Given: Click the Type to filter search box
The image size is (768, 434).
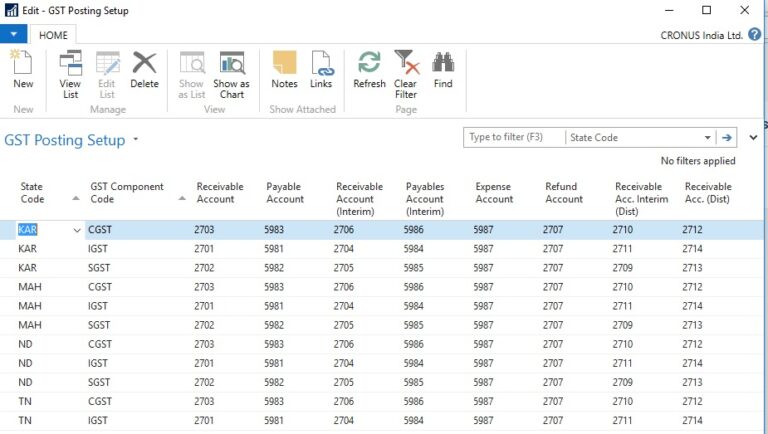Looking at the screenshot, I should click(514, 138).
